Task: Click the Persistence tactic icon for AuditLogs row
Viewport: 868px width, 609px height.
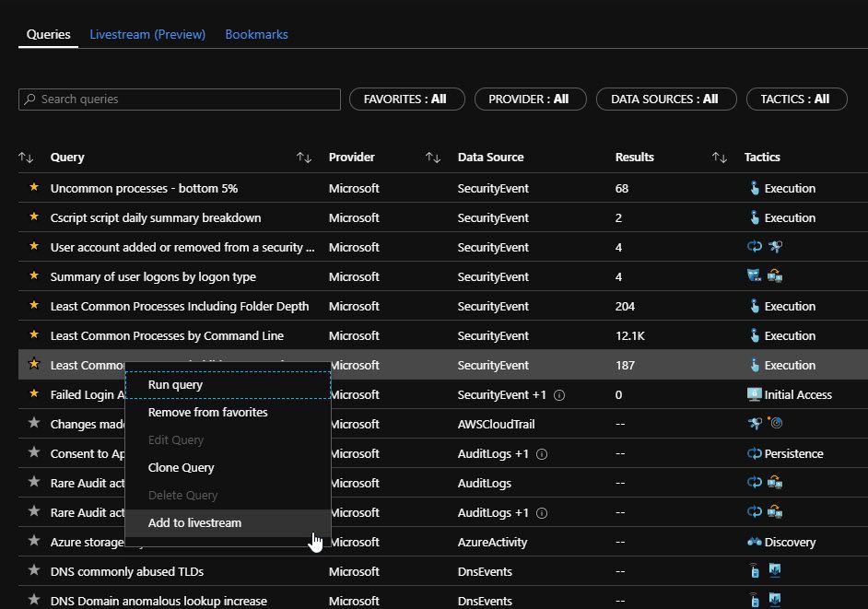Action: coord(755,453)
